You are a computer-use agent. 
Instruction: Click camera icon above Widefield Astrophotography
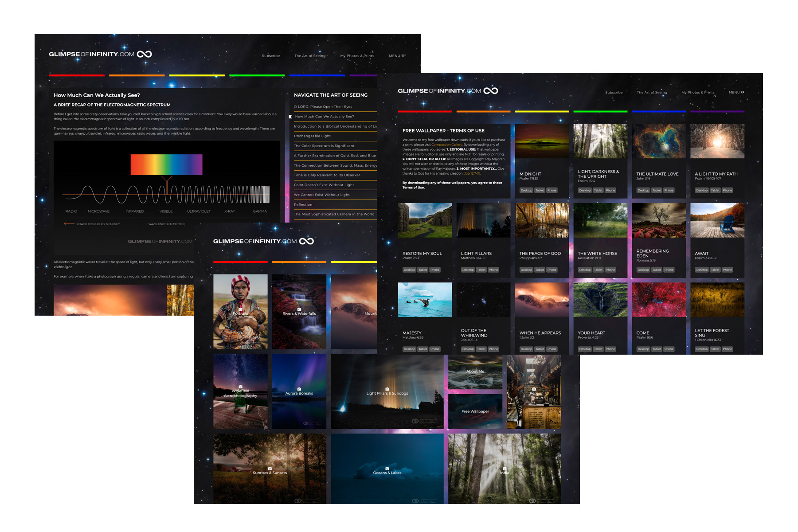pyautogui.click(x=240, y=387)
